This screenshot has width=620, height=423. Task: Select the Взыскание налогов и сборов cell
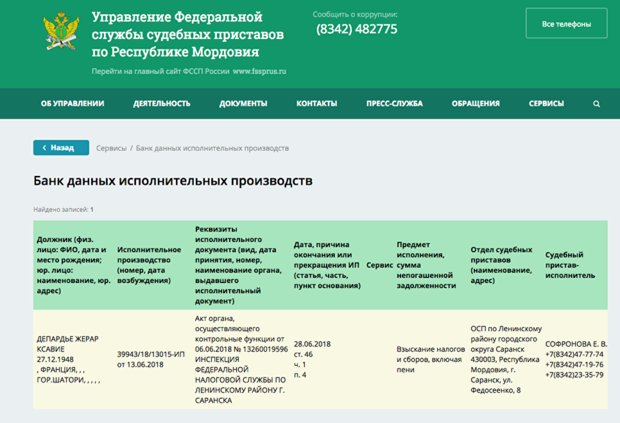[x=431, y=359]
